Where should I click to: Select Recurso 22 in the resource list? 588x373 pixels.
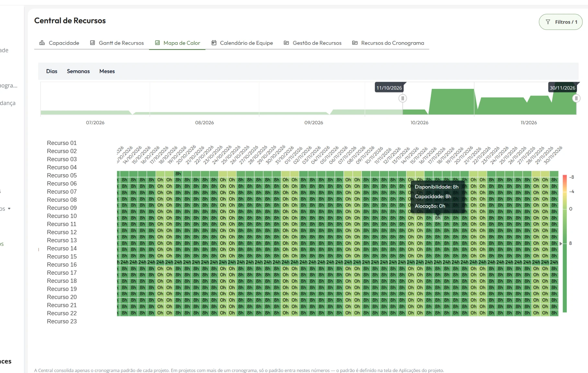click(62, 313)
